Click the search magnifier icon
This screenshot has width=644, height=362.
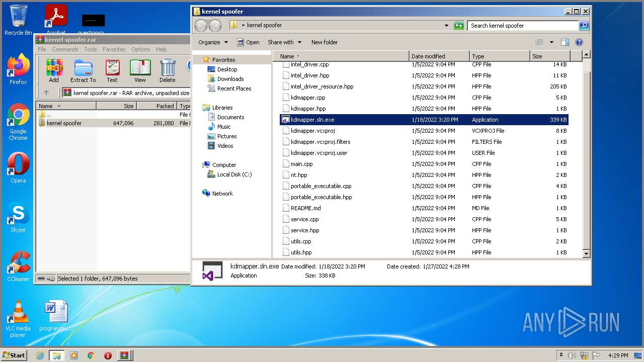point(584,26)
